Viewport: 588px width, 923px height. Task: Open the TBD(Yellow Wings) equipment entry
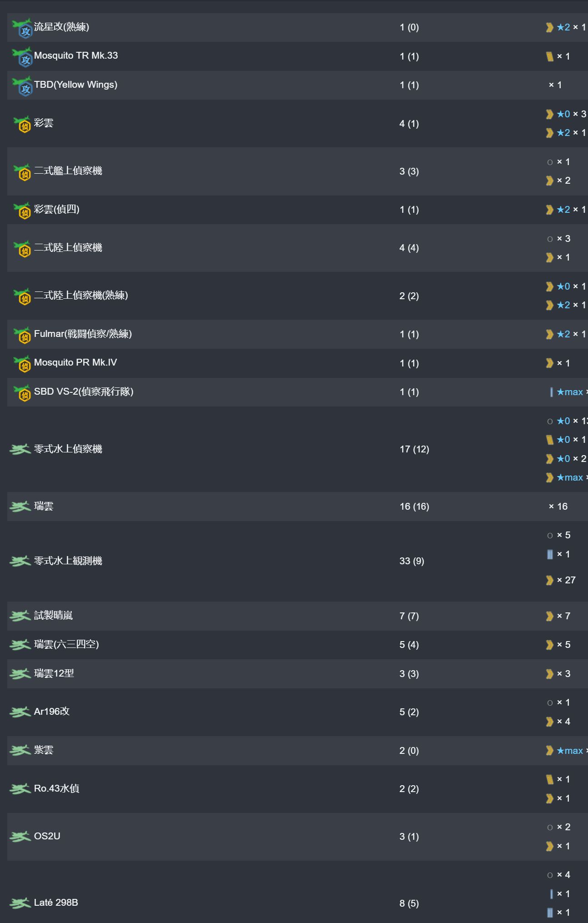297,85
